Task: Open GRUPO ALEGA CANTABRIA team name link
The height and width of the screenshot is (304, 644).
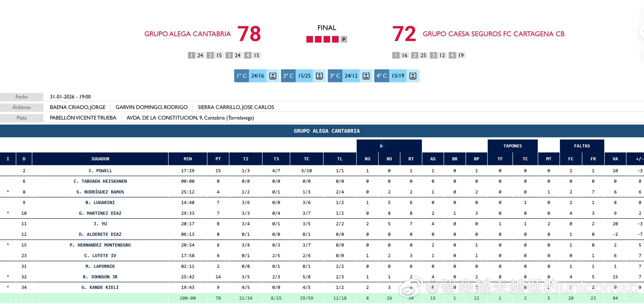Action: pos(187,34)
